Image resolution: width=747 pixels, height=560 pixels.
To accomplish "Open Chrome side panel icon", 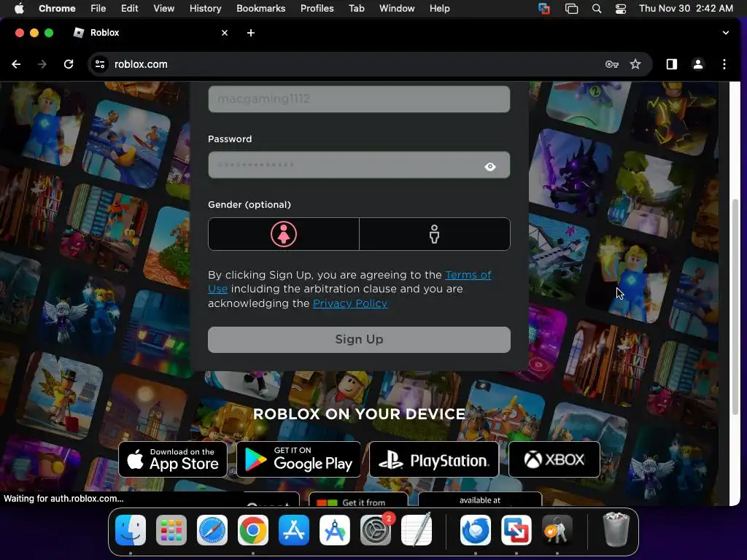I will [x=672, y=64].
